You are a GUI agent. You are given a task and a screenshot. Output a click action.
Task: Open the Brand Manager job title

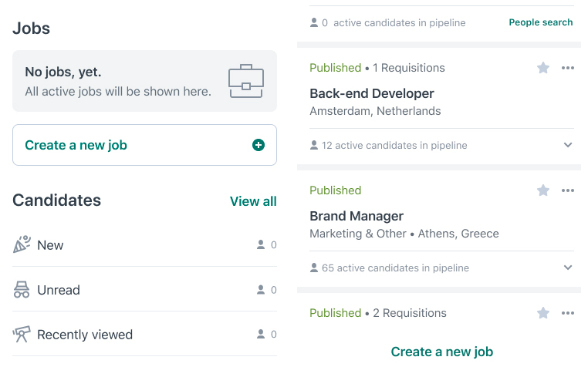pos(357,216)
